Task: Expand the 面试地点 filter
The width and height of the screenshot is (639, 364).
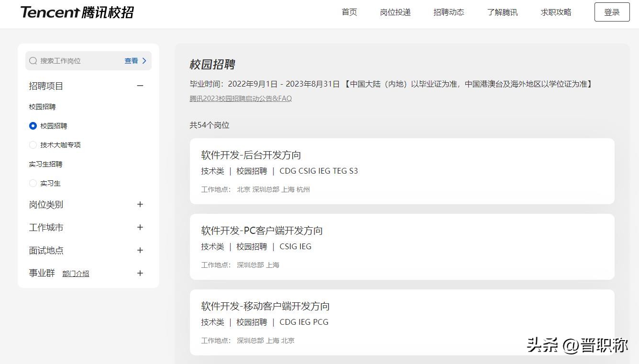Action: tap(140, 250)
